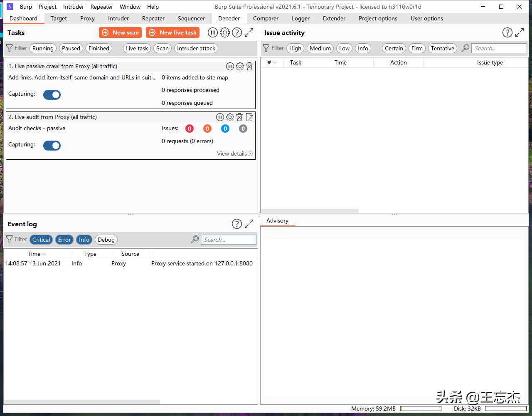Image resolution: width=532 pixels, height=416 pixels.
Task: Toggle the Debug event log filter
Action: pyautogui.click(x=106, y=240)
